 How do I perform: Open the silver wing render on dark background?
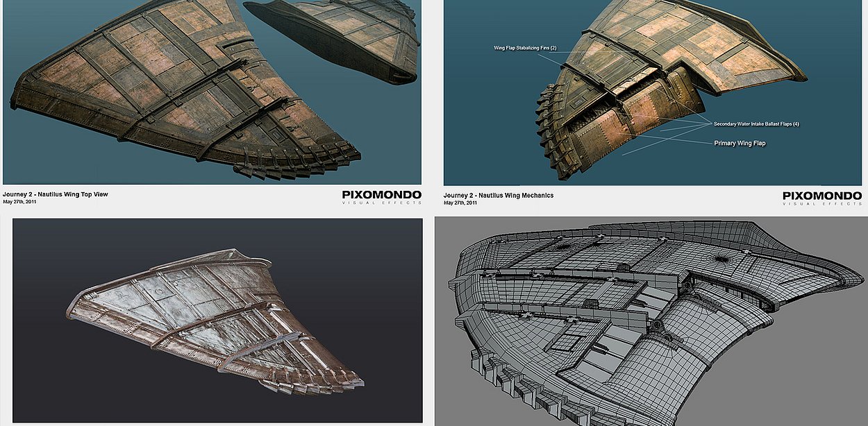tap(217, 320)
